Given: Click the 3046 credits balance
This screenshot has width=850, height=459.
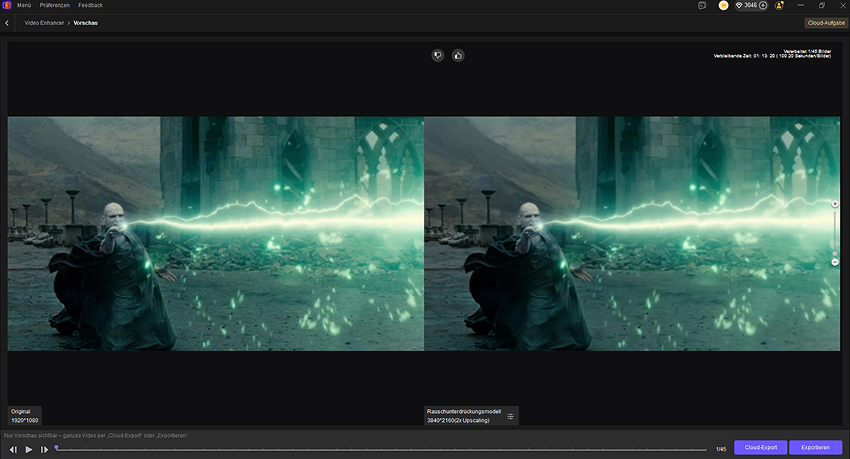Looking at the screenshot, I should pyautogui.click(x=750, y=5).
